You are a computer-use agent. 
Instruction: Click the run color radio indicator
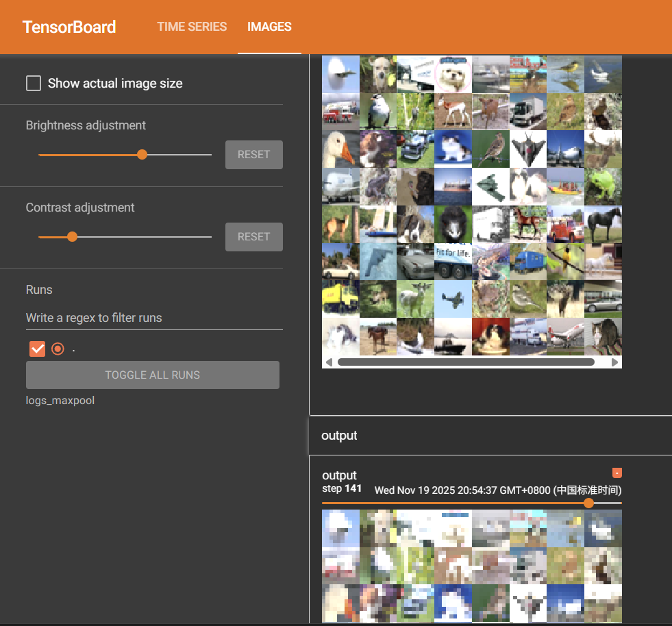tap(58, 349)
